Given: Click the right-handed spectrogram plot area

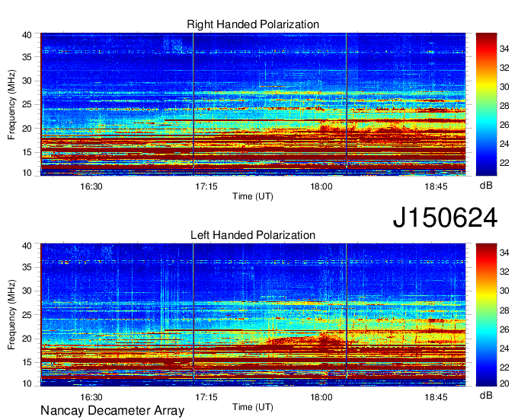Looking at the screenshot, I should (253, 104).
